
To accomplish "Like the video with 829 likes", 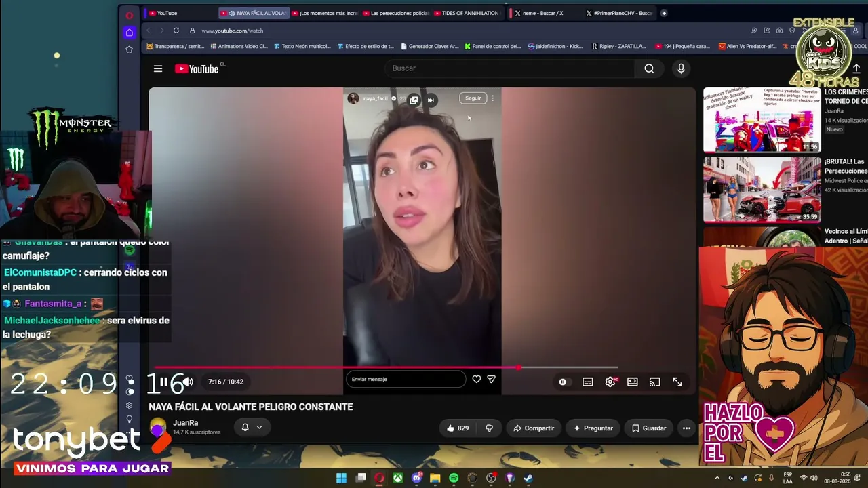I will 457,428.
